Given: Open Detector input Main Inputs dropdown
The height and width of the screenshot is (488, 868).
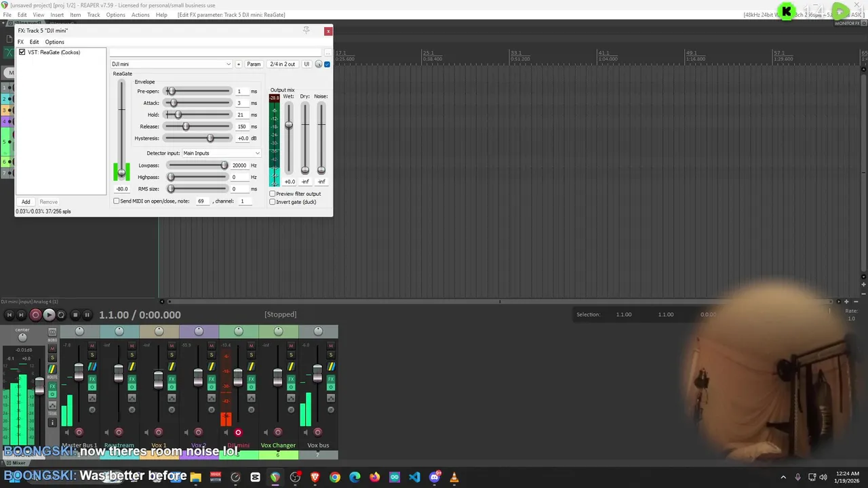Looking at the screenshot, I should pos(221,153).
